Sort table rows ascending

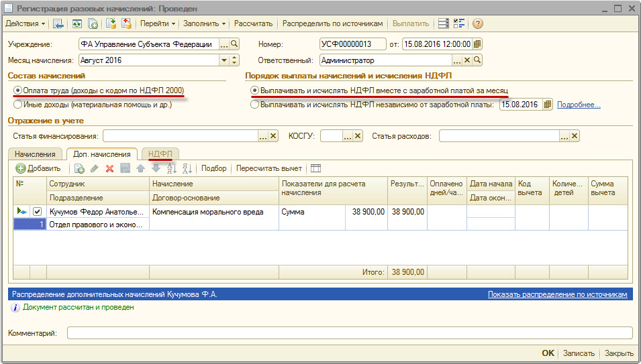click(171, 168)
